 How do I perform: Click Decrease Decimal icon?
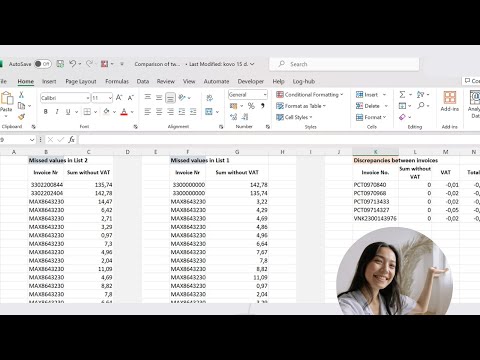click(x=245, y=117)
